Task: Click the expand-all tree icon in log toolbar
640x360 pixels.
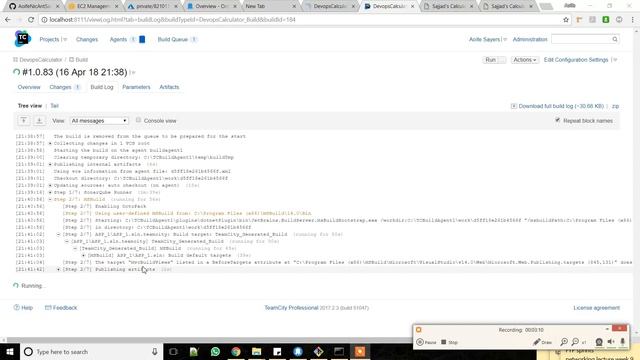Action: [24, 120]
